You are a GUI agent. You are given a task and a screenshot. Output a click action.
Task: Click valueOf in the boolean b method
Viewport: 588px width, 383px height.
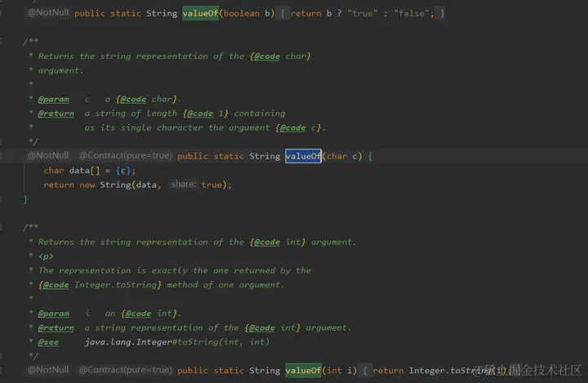click(x=200, y=14)
